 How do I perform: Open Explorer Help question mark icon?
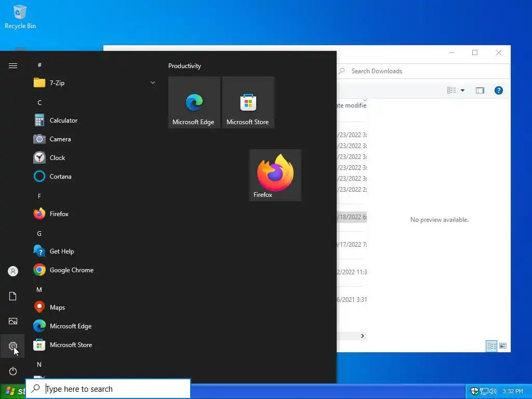point(498,90)
